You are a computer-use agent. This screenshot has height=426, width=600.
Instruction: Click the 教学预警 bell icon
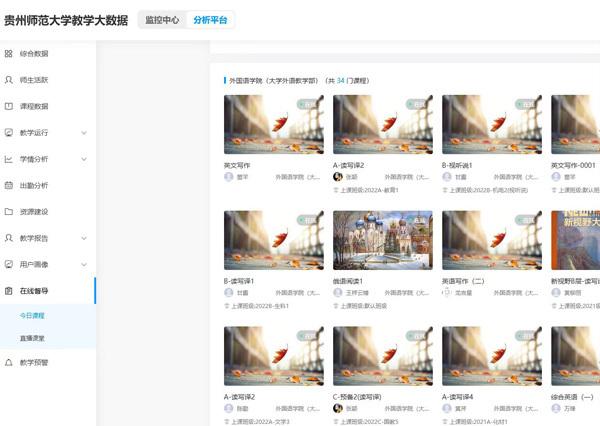point(9,362)
